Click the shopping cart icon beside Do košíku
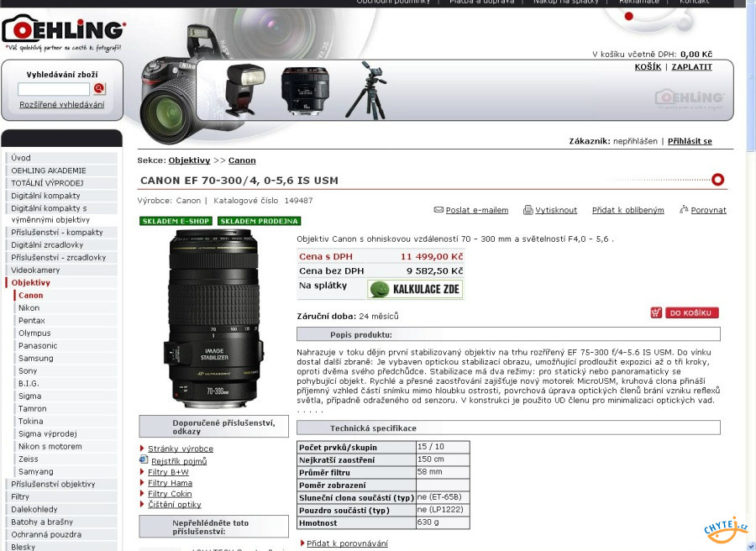 [656, 312]
